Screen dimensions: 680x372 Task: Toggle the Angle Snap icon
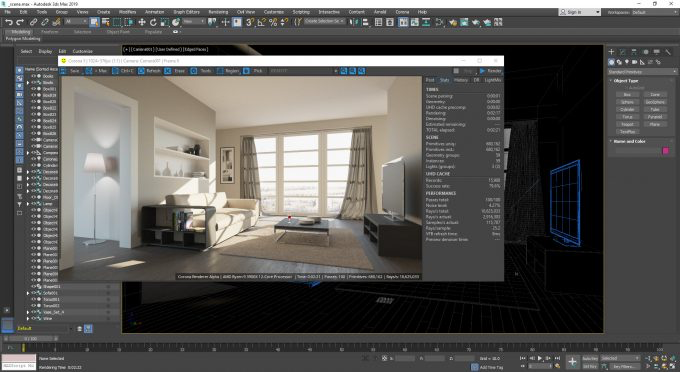[262, 22]
